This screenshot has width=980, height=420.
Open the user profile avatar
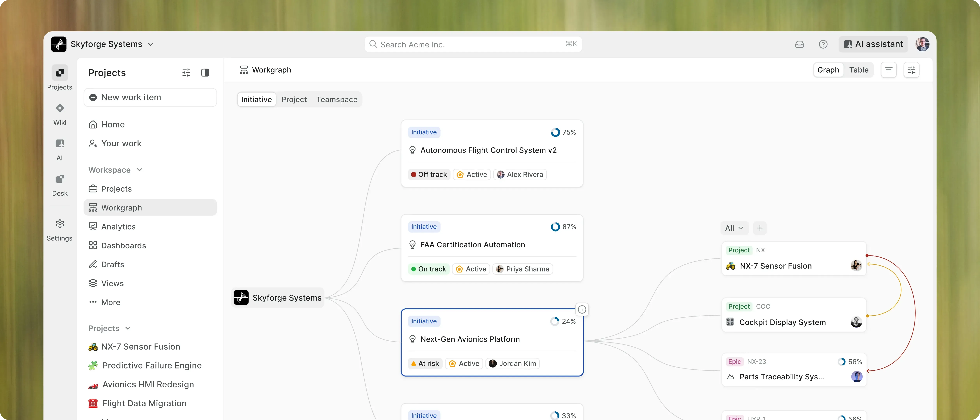tap(922, 44)
